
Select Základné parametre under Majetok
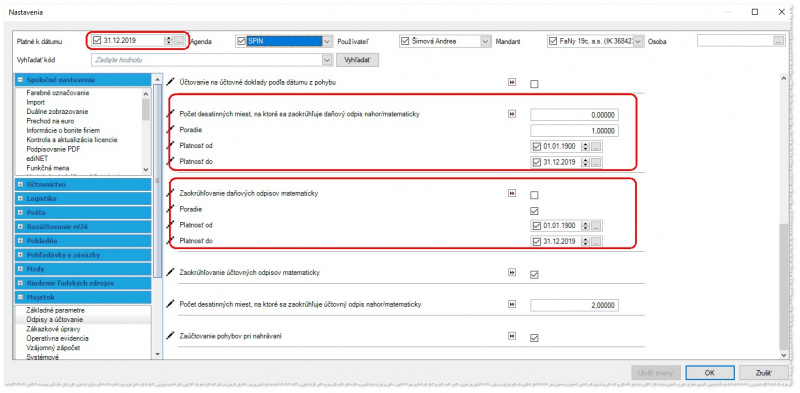(x=56, y=310)
